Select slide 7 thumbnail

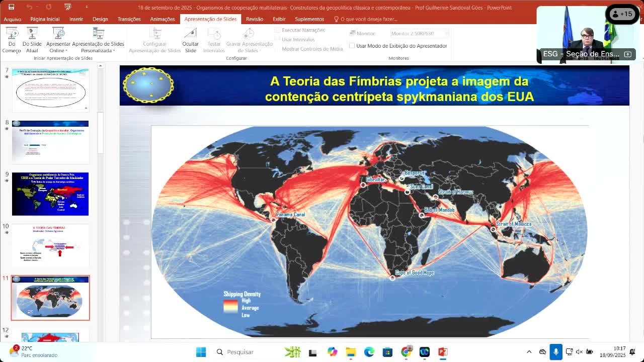point(50,90)
